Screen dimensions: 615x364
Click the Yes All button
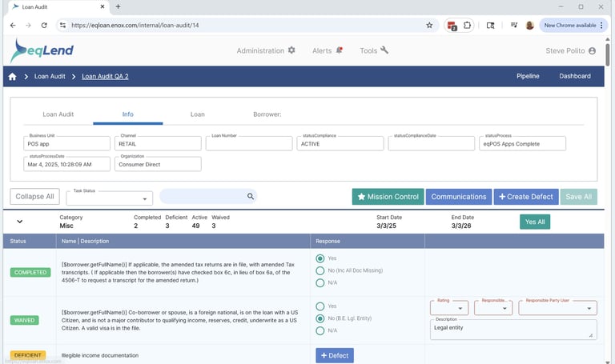click(535, 222)
